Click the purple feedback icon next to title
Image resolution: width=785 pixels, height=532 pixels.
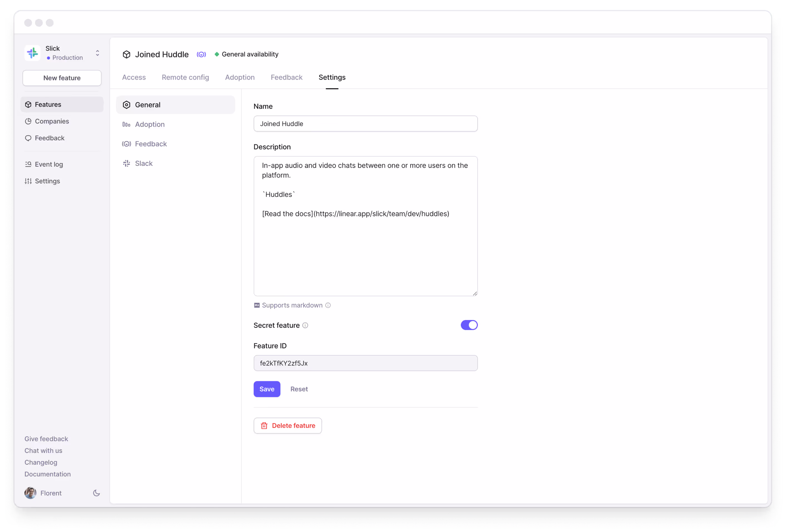pos(202,54)
